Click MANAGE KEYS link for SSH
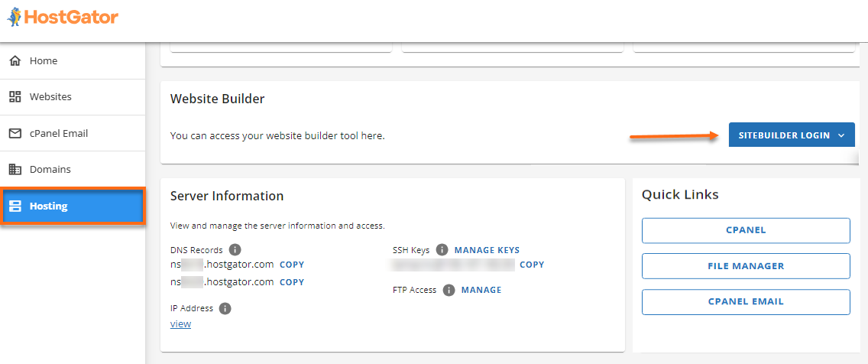Screen dimensions: 868x364 coord(487,250)
